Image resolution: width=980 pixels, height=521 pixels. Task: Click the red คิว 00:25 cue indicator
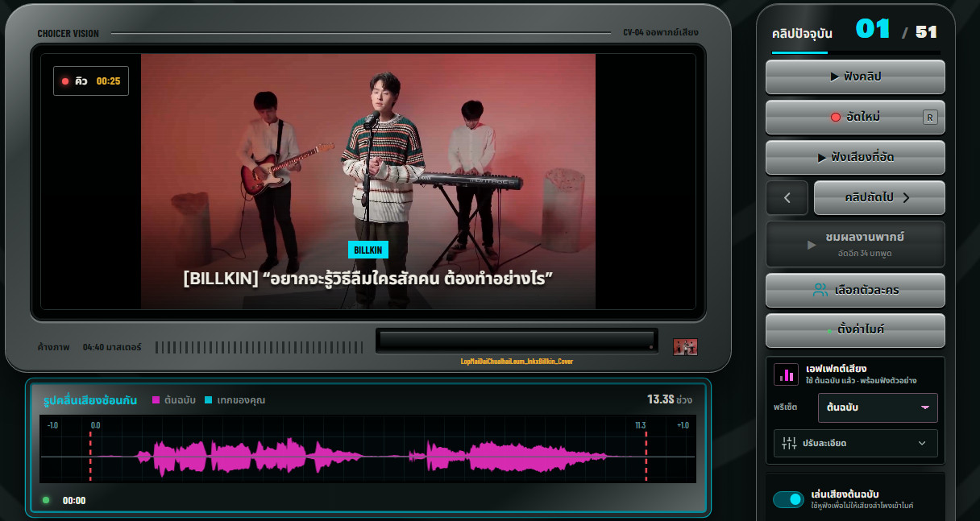click(91, 81)
